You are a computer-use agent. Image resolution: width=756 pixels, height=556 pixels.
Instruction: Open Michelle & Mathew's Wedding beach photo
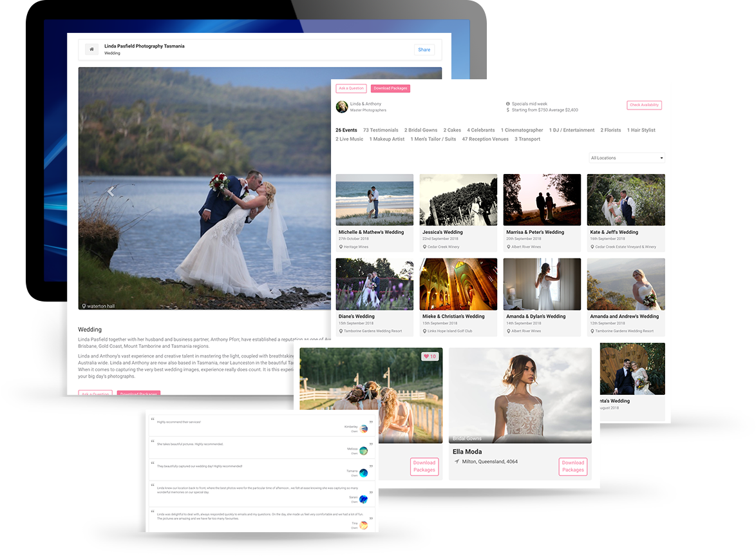[375, 200]
